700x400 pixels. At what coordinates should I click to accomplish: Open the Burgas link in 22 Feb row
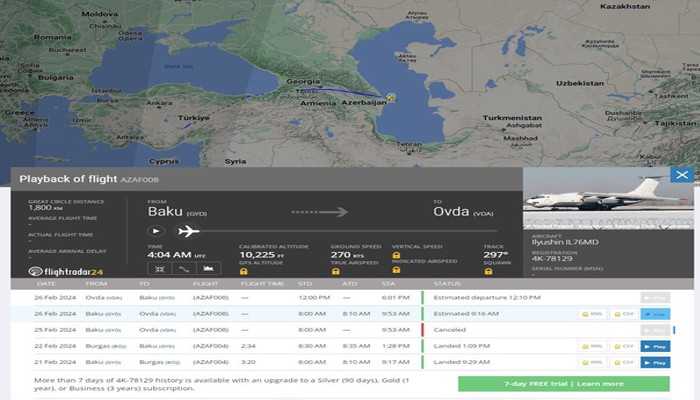pos(96,346)
